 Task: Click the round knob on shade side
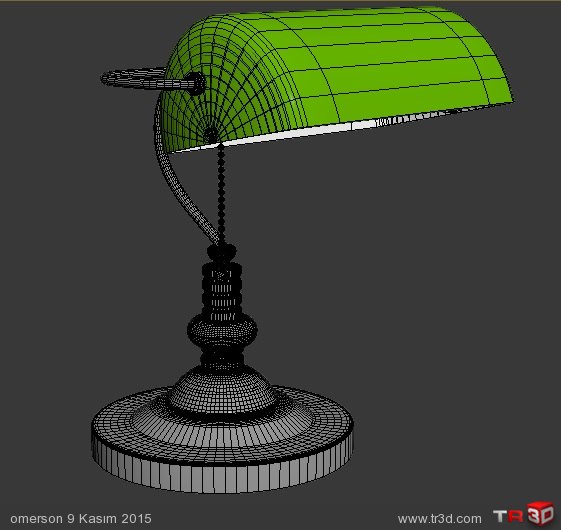[x=195, y=83]
